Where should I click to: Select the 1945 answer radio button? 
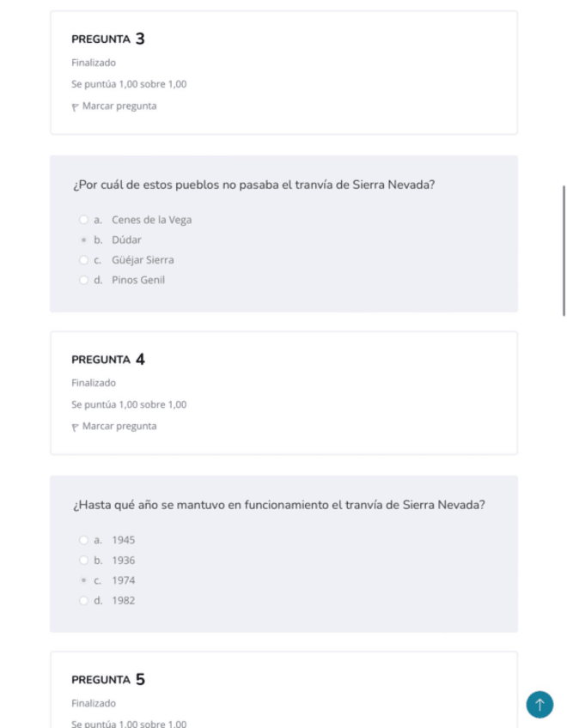83,540
